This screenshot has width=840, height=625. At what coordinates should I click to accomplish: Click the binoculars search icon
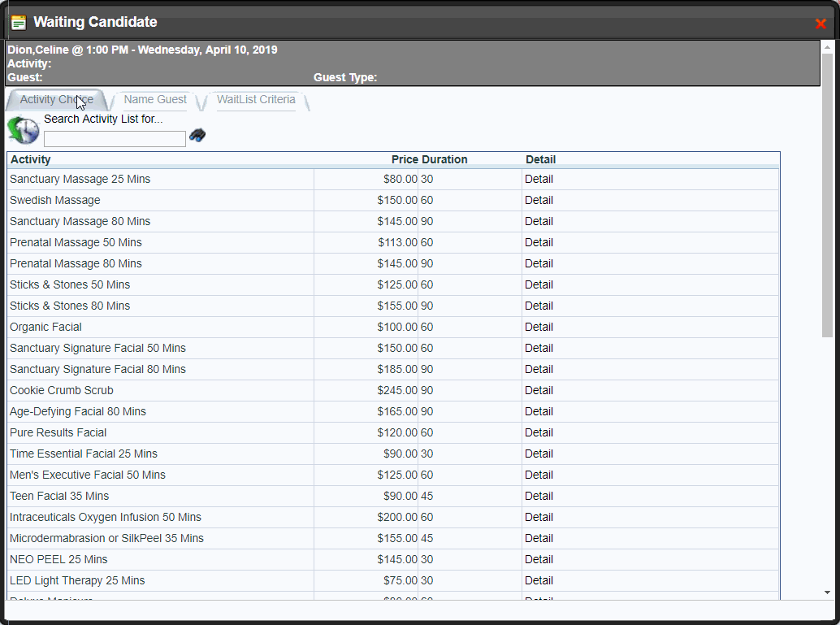197,135
